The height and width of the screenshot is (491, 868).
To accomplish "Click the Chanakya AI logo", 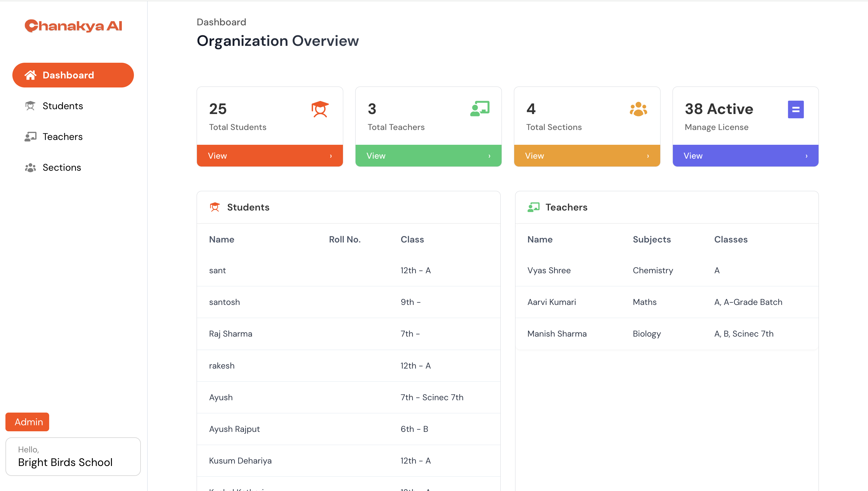I will click(73, 26).
